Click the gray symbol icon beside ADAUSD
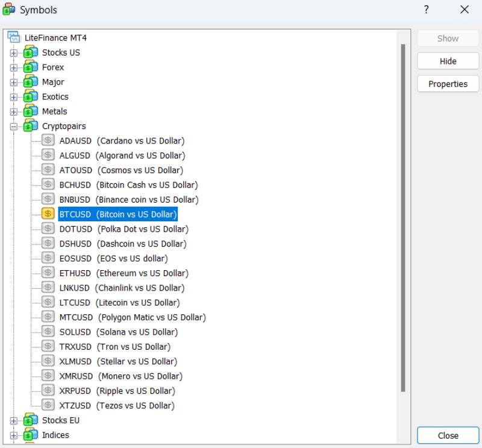This screenshot has width=482, height=448. point(48,140)
